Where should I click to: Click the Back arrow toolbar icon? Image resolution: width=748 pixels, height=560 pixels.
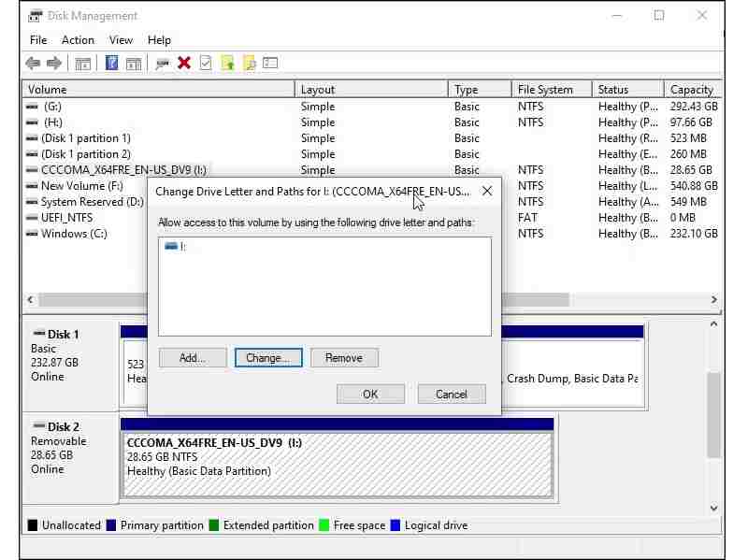(33, 63)
